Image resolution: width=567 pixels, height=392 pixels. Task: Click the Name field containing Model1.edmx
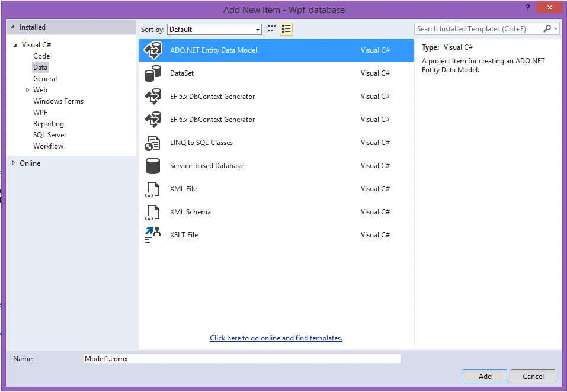(242, 359)
